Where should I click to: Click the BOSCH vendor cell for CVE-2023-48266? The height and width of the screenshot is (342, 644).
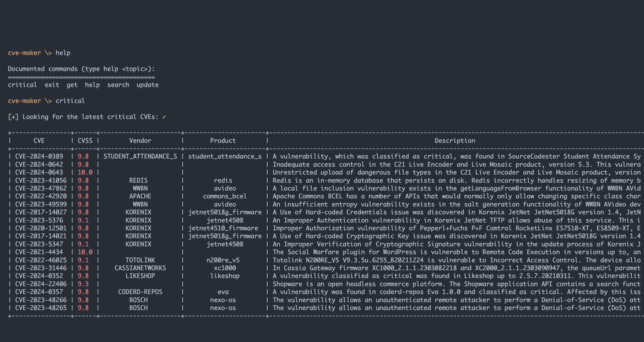(x=138, y=300)
